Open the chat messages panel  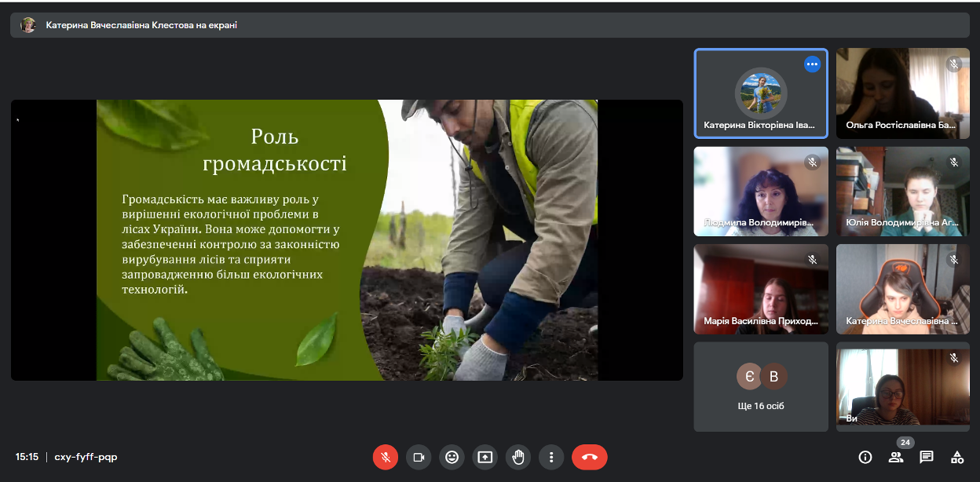927,457
